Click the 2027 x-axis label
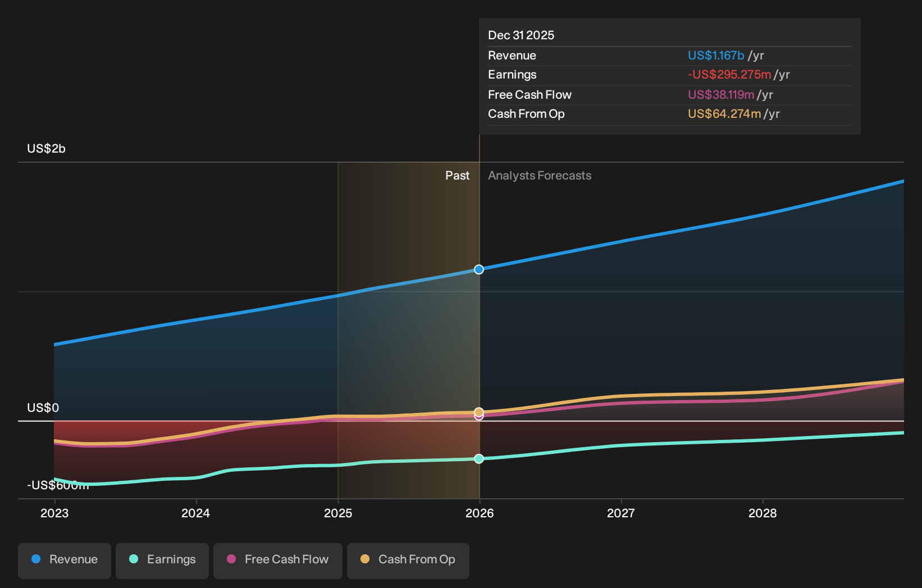Viewport: 922px width, 588px height. pos(621,513)
